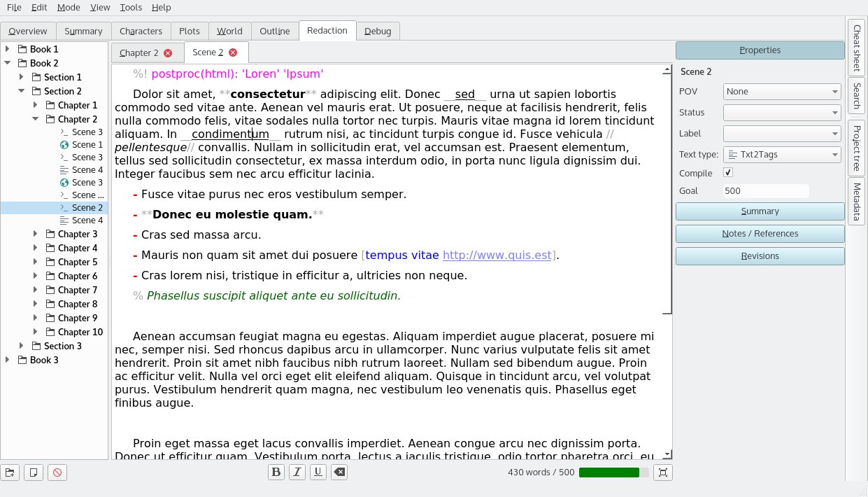Click the globe icon beside Scene 3
The height and width of the screenshot is (497, 868).
pos(64,183)
